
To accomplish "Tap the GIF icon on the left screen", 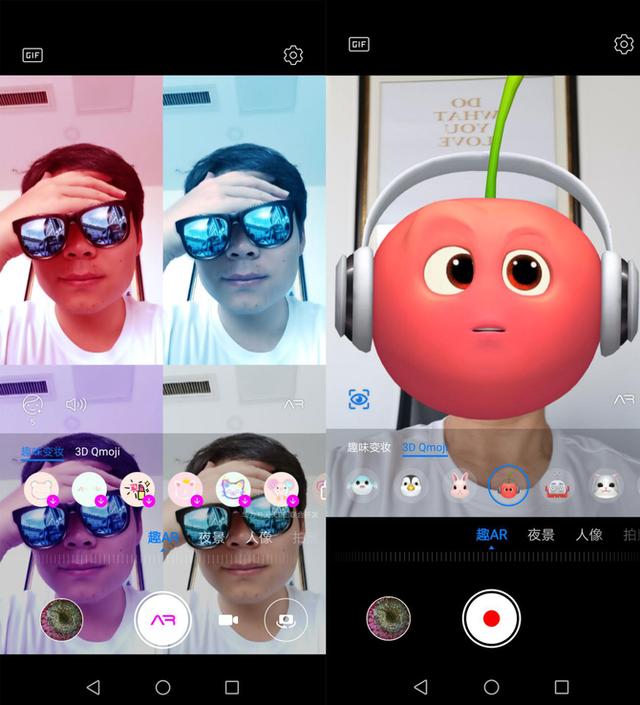I will click(33, 55).
